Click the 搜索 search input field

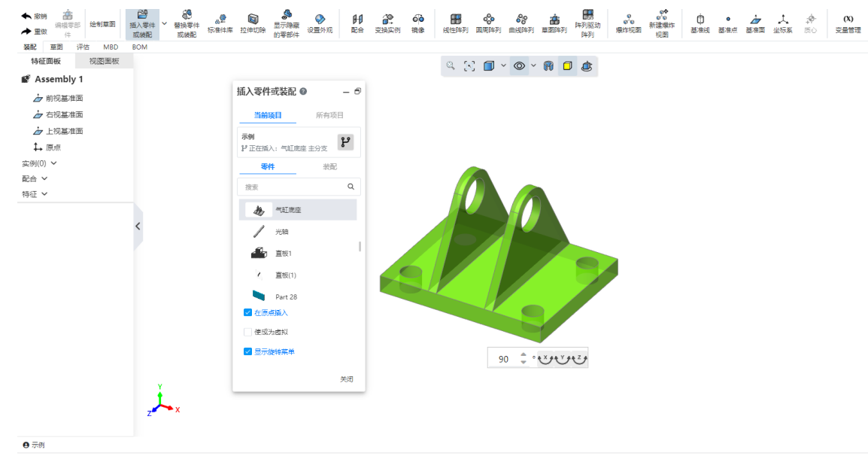tap(293, 187)
